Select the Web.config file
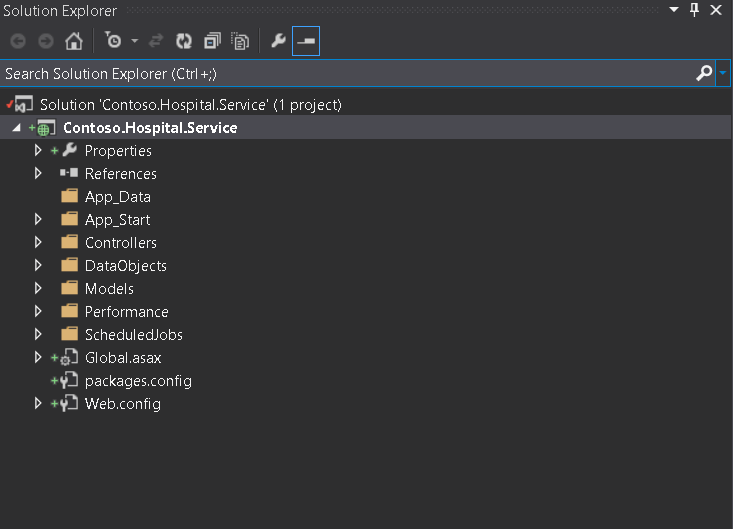Image resolution: width=733 pixels, height=529 pixels. pos(123,404)
